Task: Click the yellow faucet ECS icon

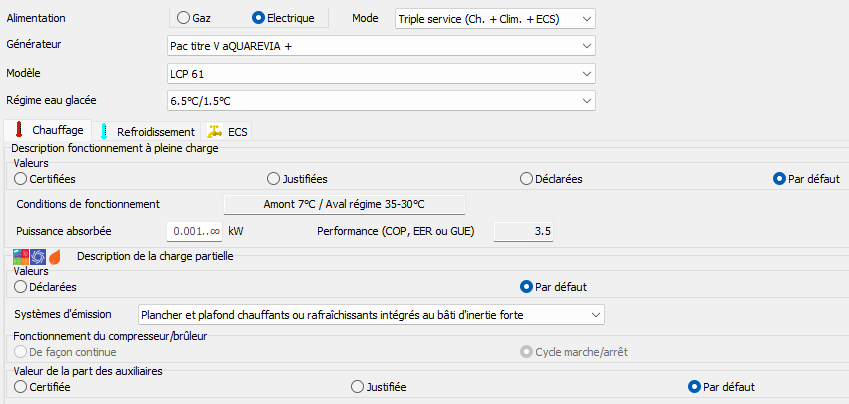Action: coord(215,131)
